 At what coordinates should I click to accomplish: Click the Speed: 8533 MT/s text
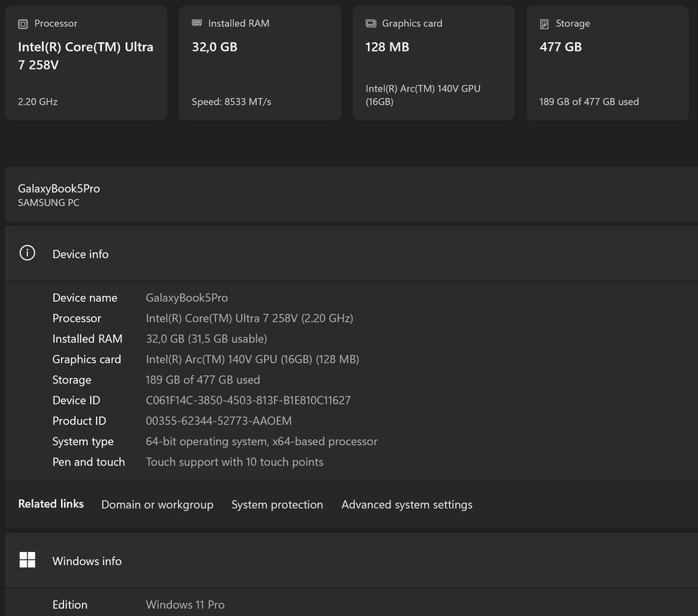click(231, 102)
